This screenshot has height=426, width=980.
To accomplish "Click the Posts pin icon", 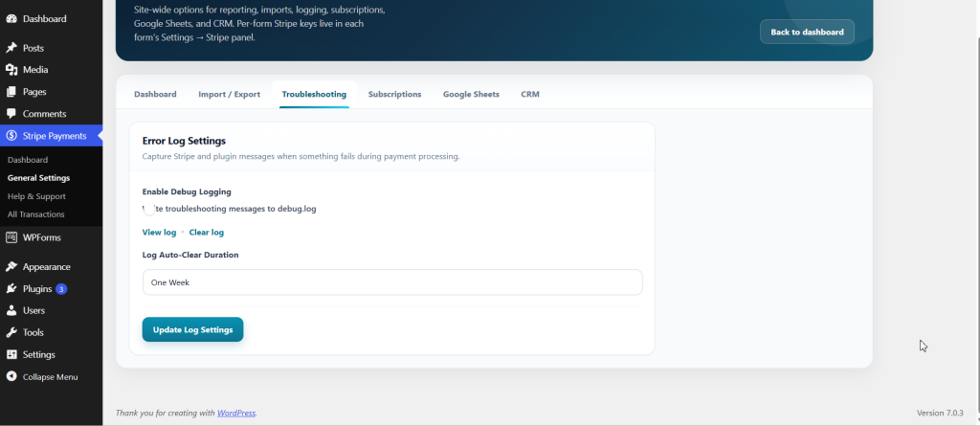I will pyautogui.click(x=11, y=48).
